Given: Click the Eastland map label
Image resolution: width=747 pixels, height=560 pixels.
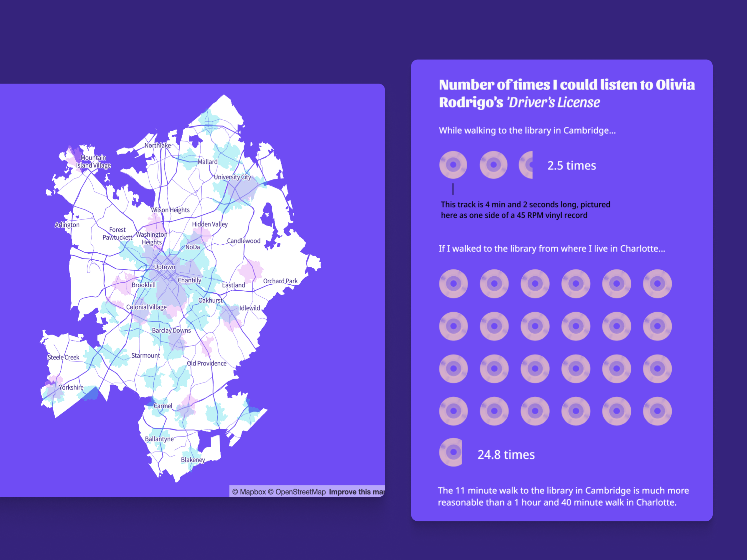Looking at the screenshot, I should (x=233, y=285).
